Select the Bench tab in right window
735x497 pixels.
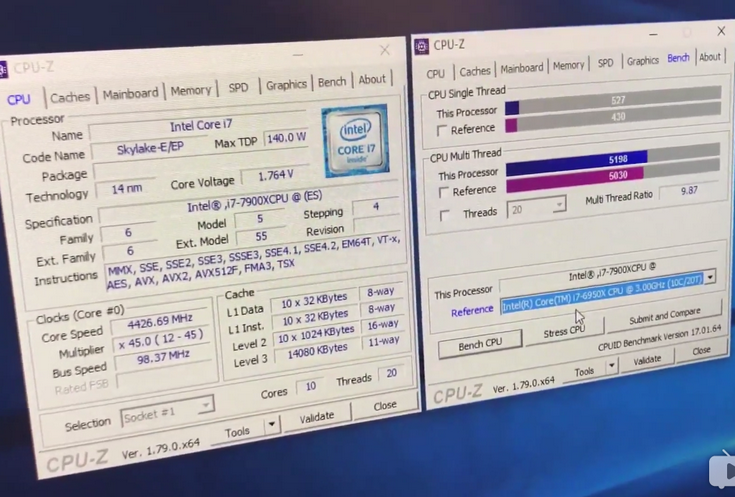pyautogui.click(x=678, y=58)
